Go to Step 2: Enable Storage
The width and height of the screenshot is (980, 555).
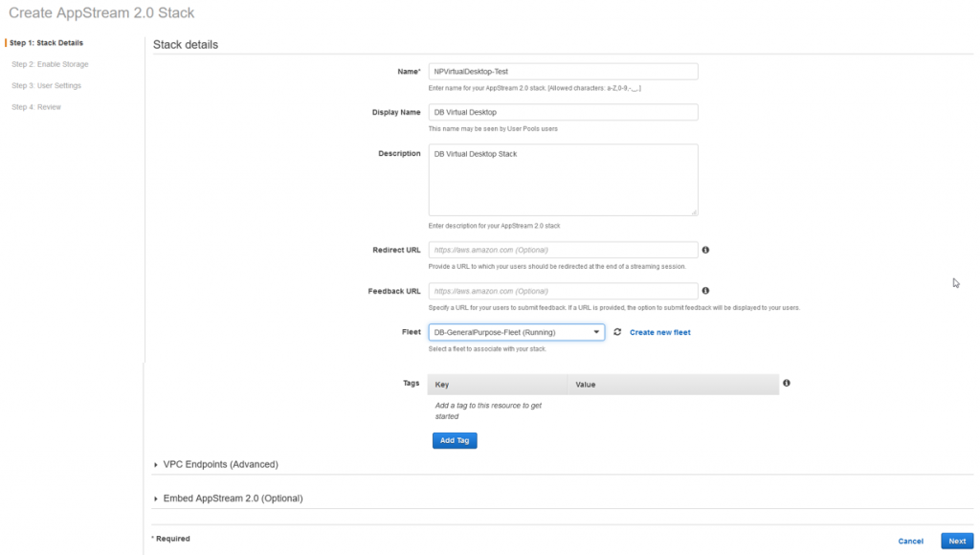point(50,64)
